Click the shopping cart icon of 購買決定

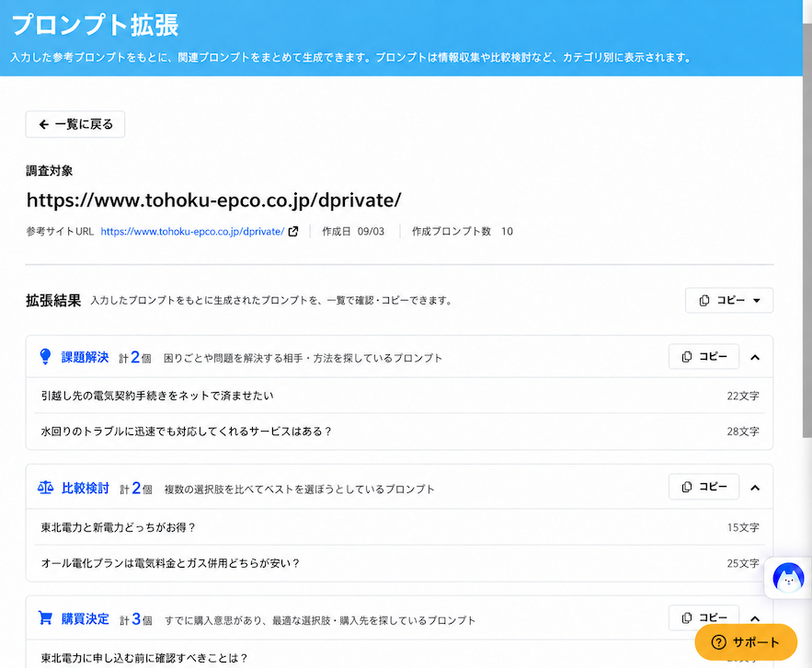coord(45,617)
